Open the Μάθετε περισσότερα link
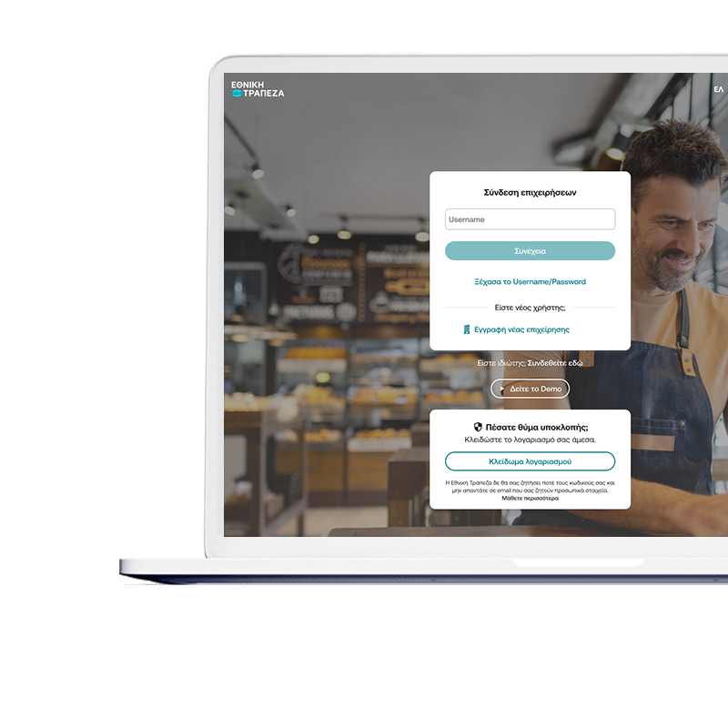Image resolution: width=728 pixels, height=728 pixels. (530, 499)
